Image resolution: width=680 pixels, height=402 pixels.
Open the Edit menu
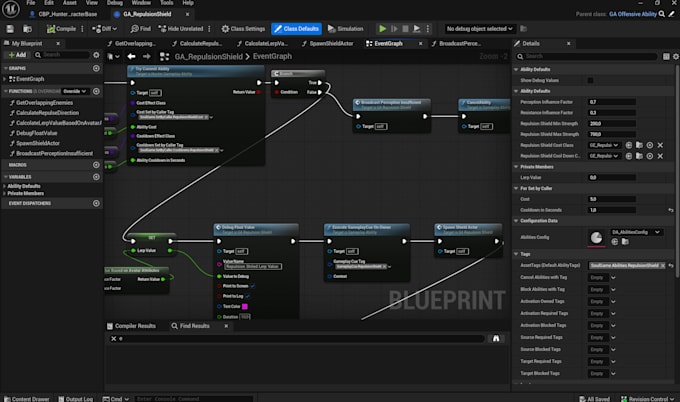(49, 3)
